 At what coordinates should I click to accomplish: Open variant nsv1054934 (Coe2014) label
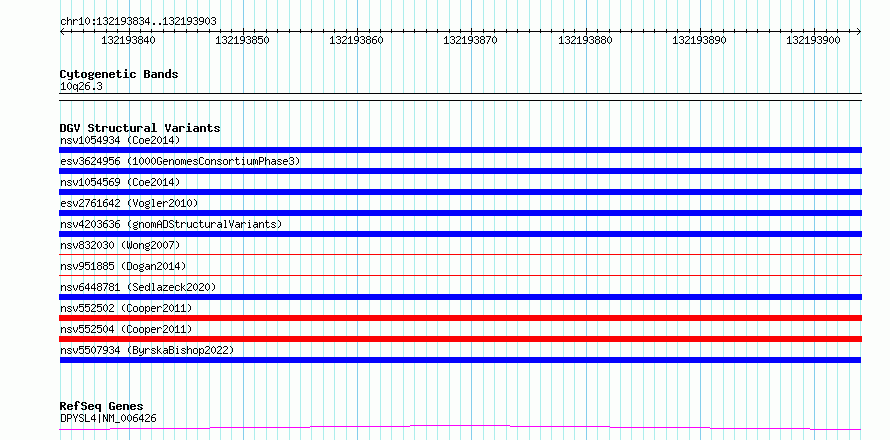[x=120, y=140]
